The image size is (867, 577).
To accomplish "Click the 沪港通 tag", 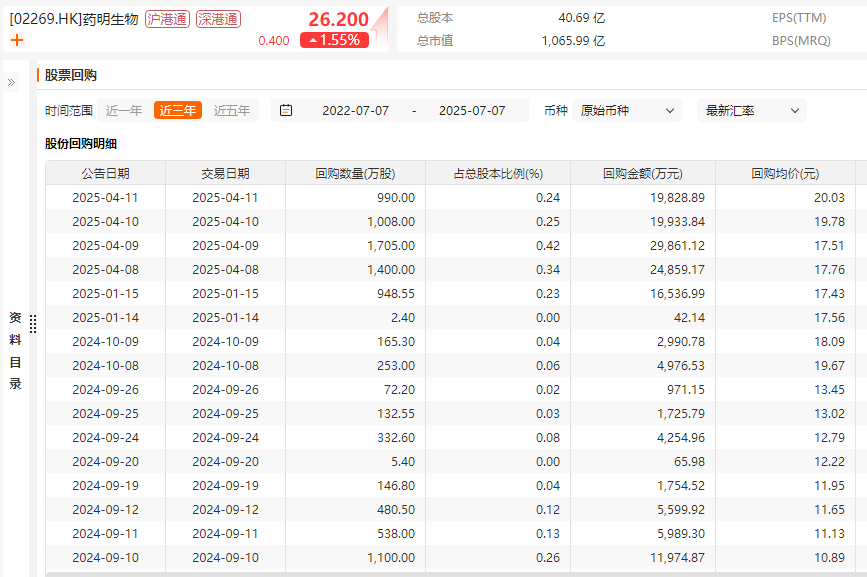I will tap(168, 19).
